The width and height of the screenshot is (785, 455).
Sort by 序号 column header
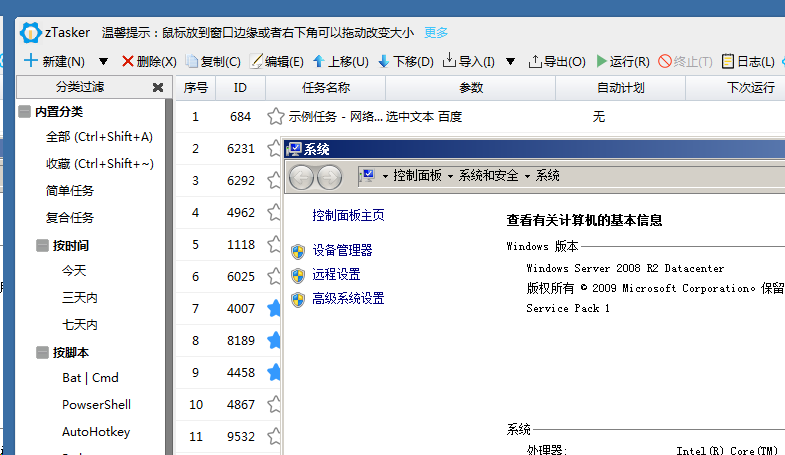[x=195, y=88]
